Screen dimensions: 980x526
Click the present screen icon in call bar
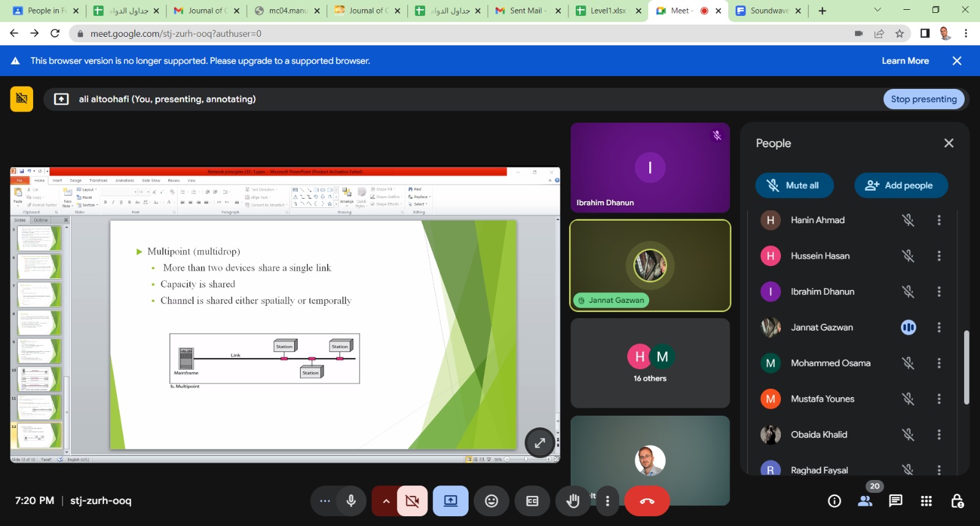pyautogui.click(x=451, y=501)
